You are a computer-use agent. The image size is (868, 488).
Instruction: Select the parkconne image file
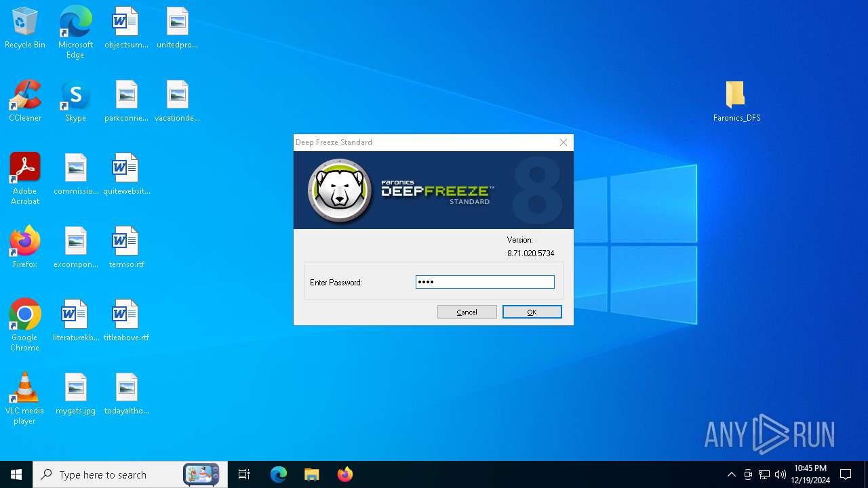tap(126, 101)
